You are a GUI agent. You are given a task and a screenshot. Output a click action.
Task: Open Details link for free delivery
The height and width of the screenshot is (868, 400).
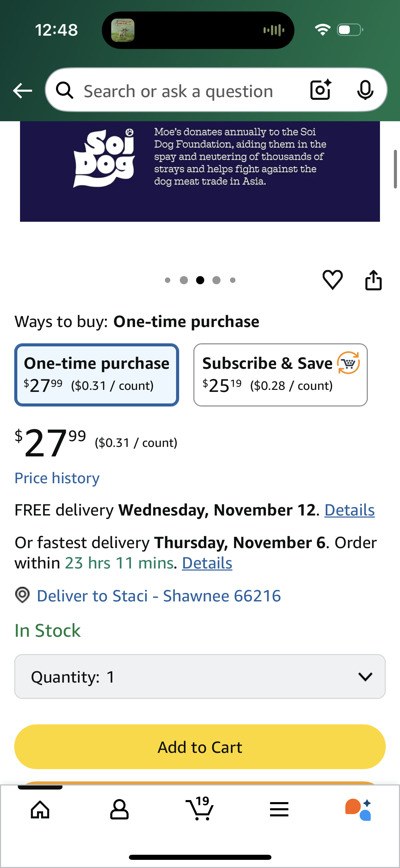coord(349,510)
